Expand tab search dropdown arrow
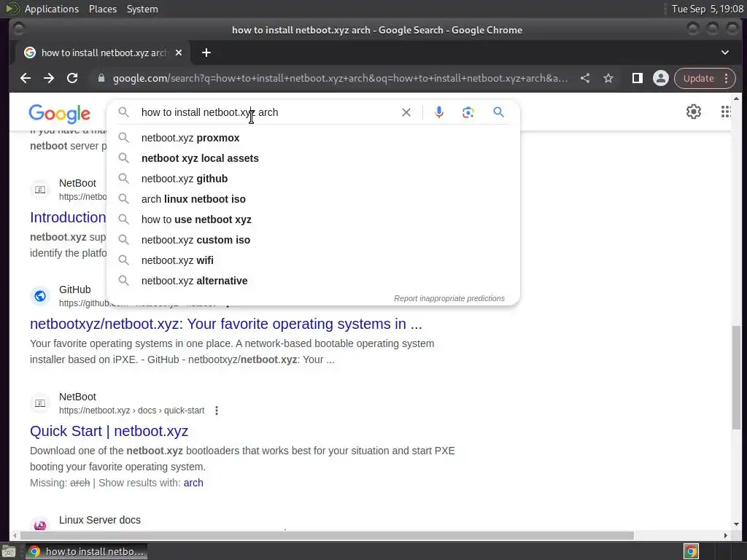The width and height of the screenshot is (747, 560). click(725, 52)
